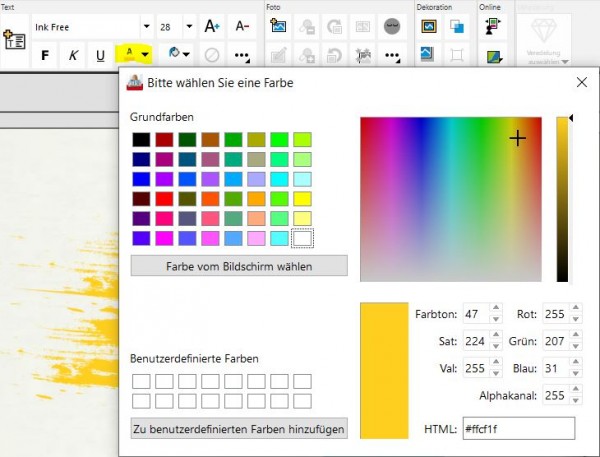Viewport: 600px width, 457px height.
Task: Click the vertical brightness slider bar
Action: pyautogui.click(x=563, y=200)
